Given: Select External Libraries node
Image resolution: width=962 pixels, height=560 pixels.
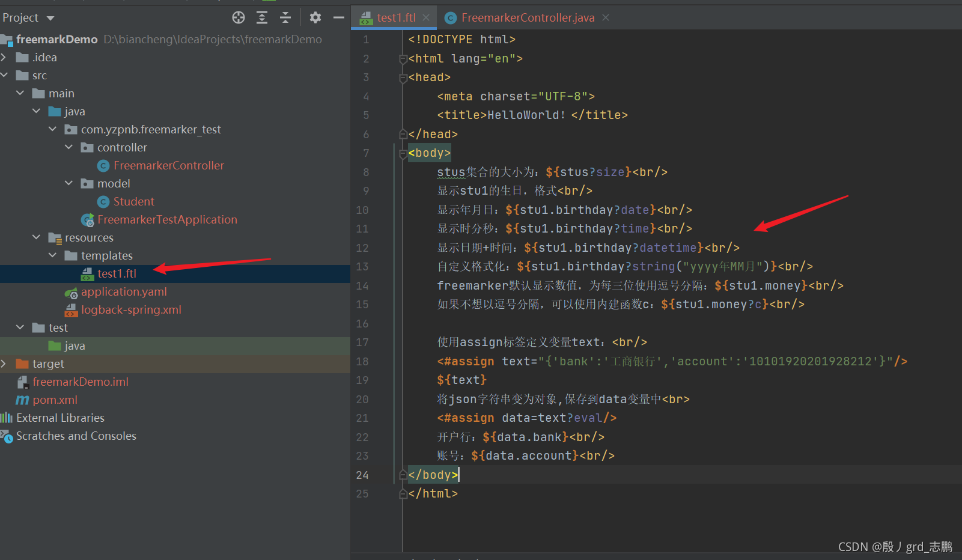Looking at the screenshot, I should coord(60,418).
